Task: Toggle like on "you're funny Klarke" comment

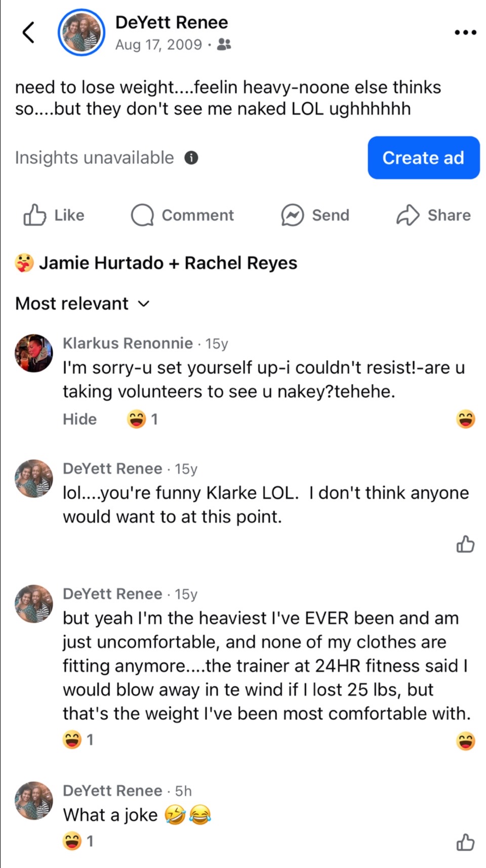Action: (465, 544)
